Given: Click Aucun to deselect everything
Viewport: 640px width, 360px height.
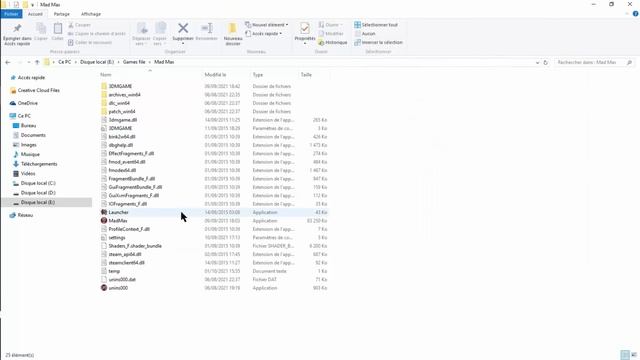Looking at the screenshot, I should [x=365, y=33].
